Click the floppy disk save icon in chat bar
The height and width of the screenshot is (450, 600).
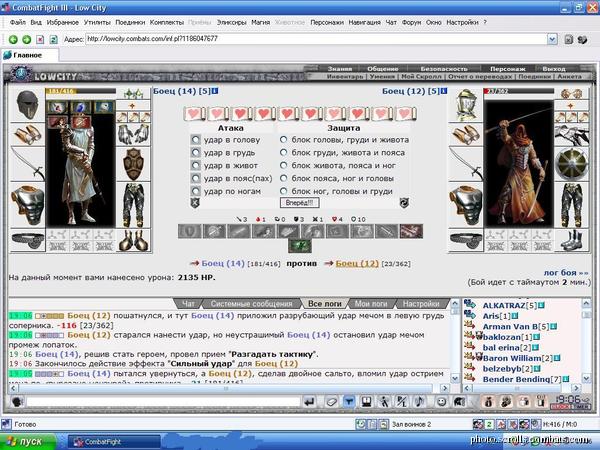367,402
